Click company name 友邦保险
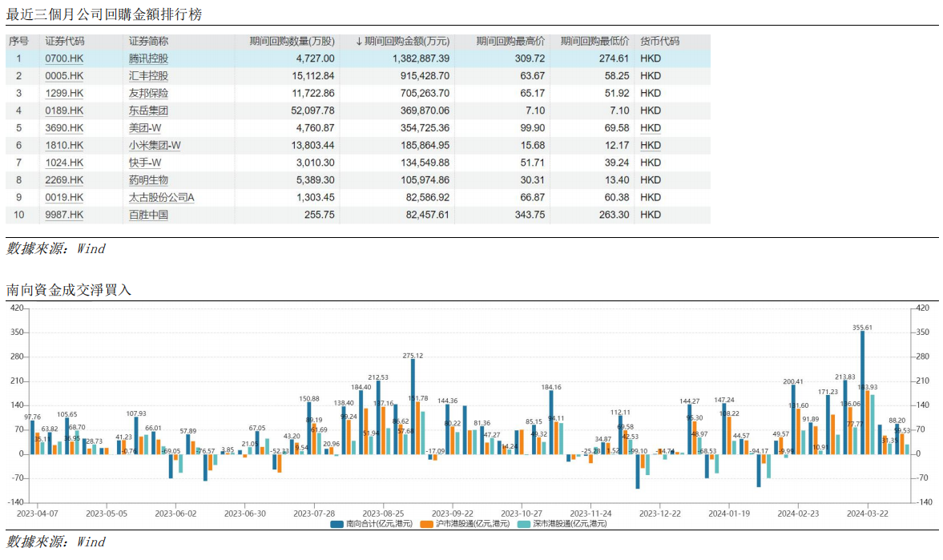 pyautogui.click(x=148, y=93)
